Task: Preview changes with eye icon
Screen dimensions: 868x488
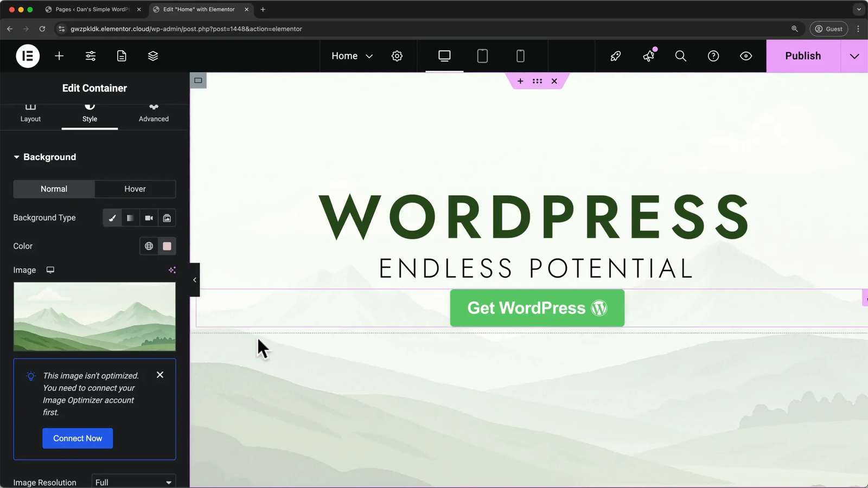Action: 746,56
